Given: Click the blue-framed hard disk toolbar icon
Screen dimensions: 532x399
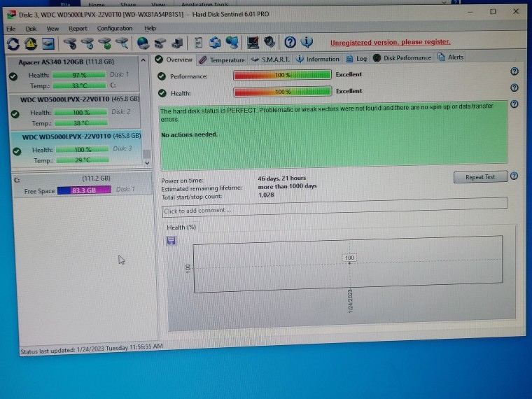Looking at the screenshot, I should pyautogui.click(x=48, y=43).
